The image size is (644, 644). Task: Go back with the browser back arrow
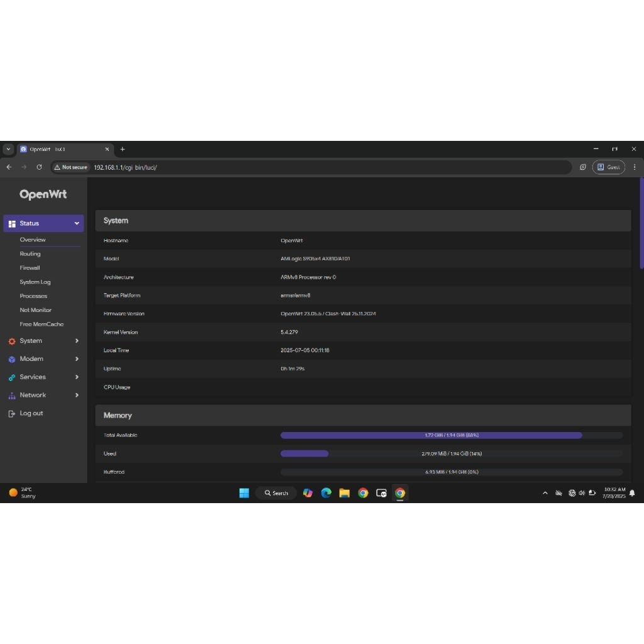pyautogui.click(x=9, y=167)
